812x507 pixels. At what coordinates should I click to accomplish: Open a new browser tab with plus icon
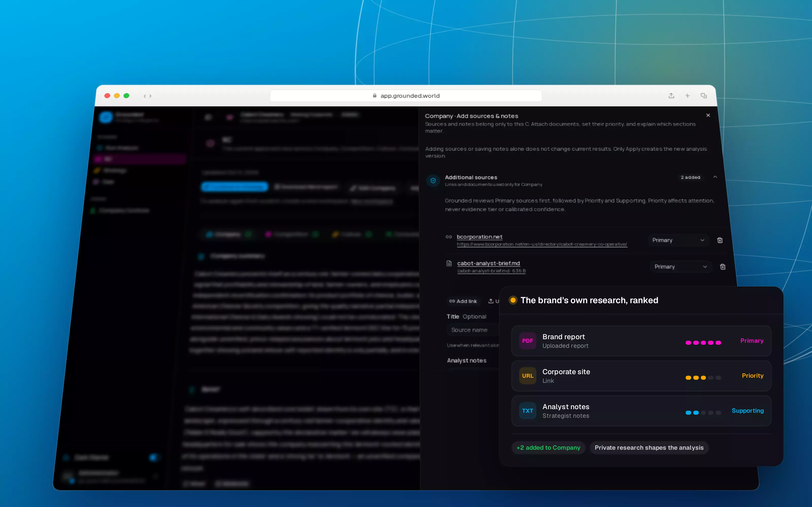[x=687, y=96]
